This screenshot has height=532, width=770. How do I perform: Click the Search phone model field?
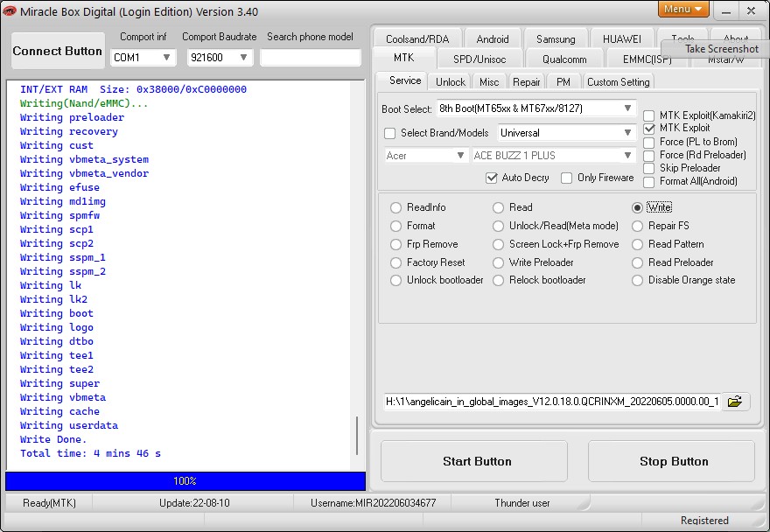[310, 58]
